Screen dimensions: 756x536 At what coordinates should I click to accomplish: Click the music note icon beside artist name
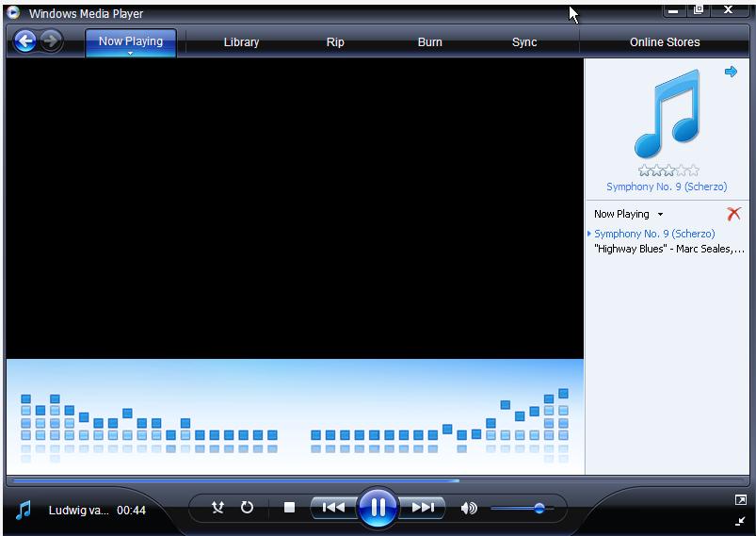(x=24, y=510)
